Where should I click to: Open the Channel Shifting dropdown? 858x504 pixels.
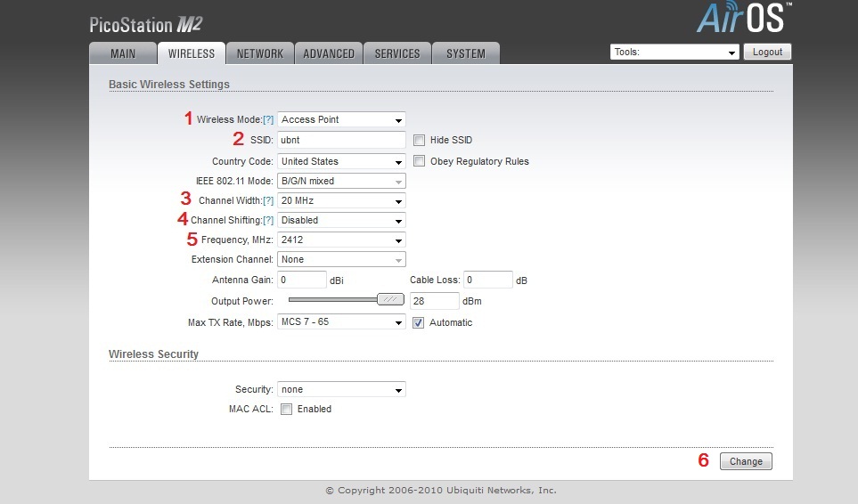(341, 220)
